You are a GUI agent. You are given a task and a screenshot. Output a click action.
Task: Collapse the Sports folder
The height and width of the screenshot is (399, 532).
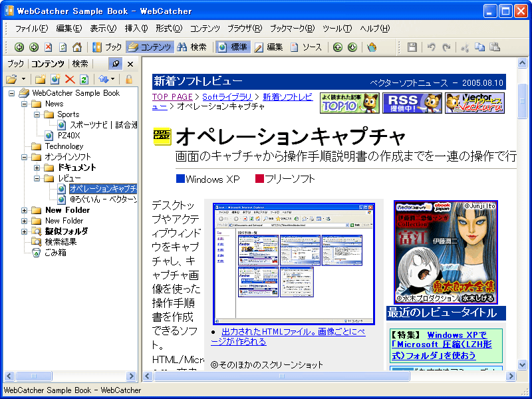[x=37, y=114]
